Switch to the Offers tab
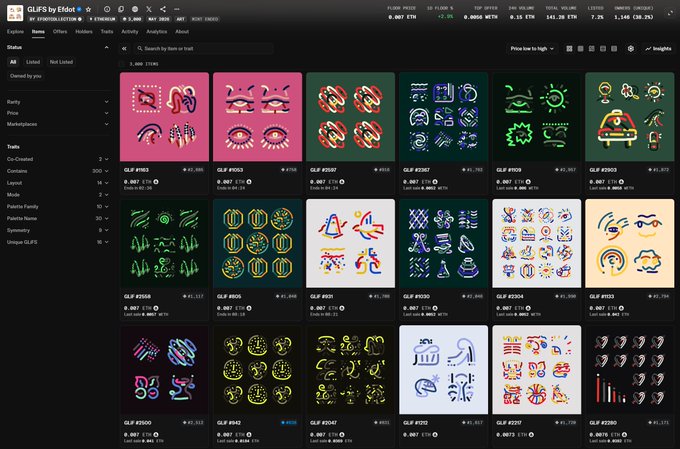Viewport: 680px width, 449px height. pos(60,32)
